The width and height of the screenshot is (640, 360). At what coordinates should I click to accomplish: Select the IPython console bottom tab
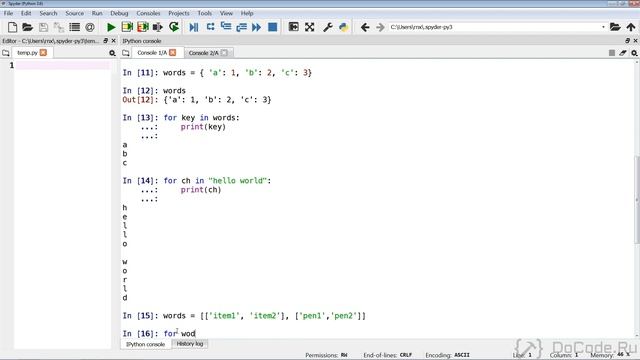click(145, 344)
